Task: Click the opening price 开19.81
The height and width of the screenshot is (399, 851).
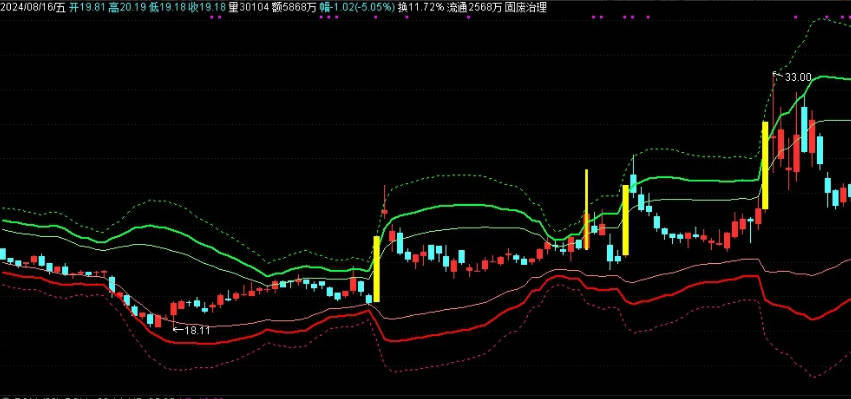Action: [87, 7]
